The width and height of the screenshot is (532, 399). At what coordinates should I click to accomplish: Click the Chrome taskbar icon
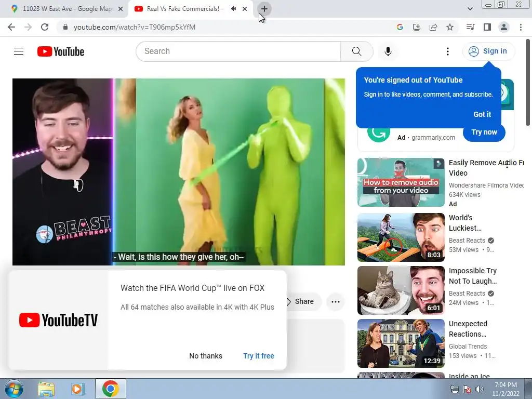(111, 389)
